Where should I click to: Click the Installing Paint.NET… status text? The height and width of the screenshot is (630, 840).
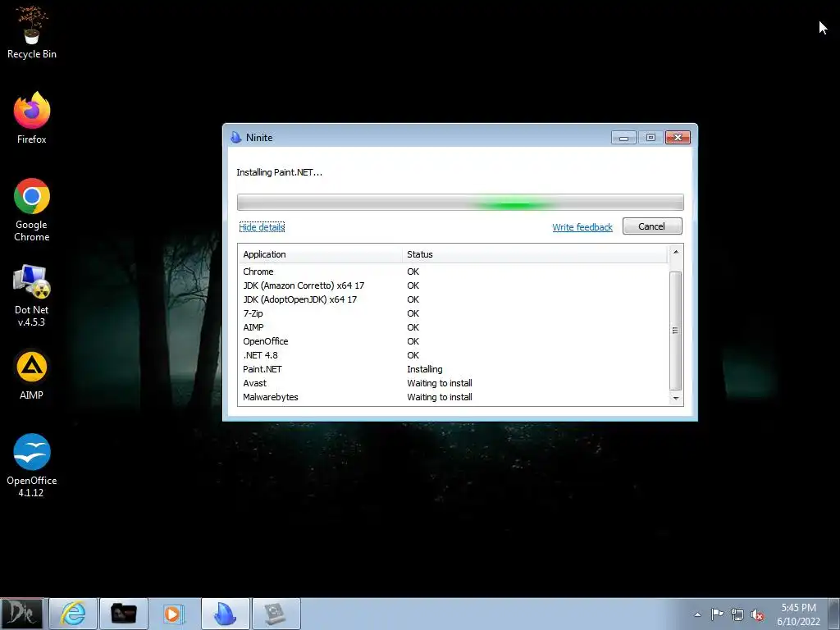click(x=279, y=172)
